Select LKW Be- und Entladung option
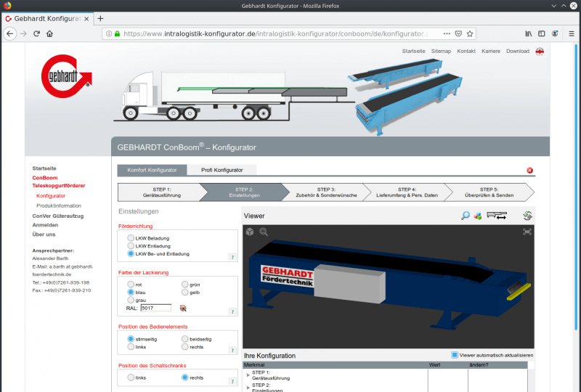The height and width of the screenshot is (392, 581). click(131, 253)
